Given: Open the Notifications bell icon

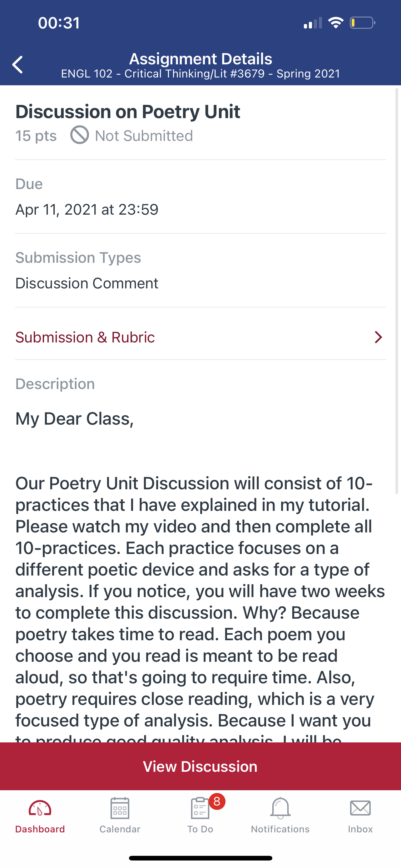Looking at the screenshot, I should (x=280, y=808).
